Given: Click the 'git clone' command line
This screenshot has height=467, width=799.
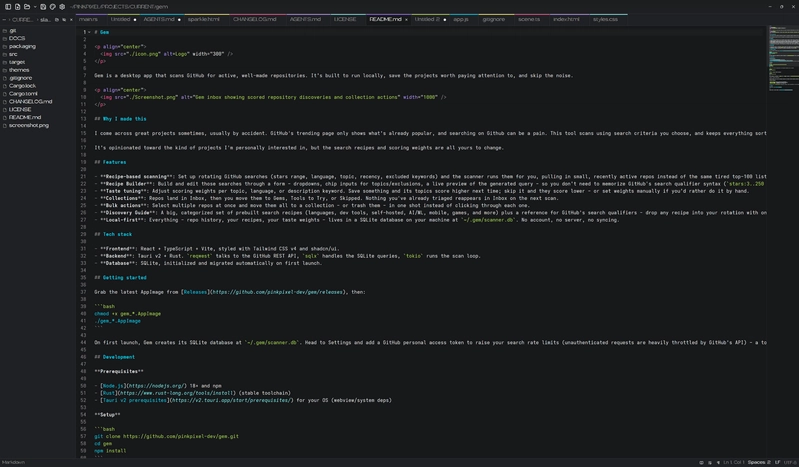Looking at the screenshot, I should 166,436.
